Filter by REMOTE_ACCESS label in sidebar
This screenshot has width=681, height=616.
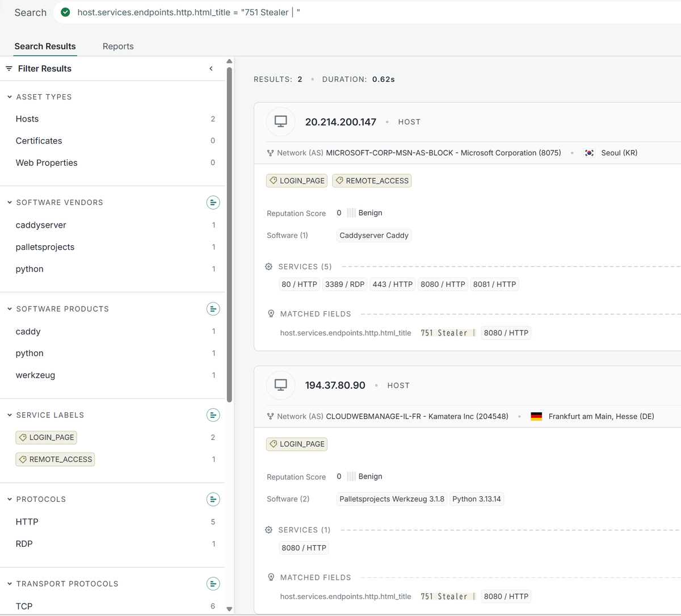tap(55, 459)
